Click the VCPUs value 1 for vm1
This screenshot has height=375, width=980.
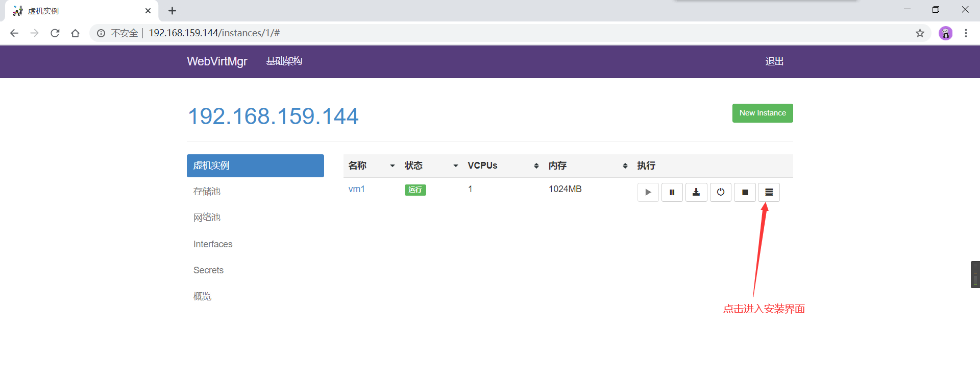point(470,189)
